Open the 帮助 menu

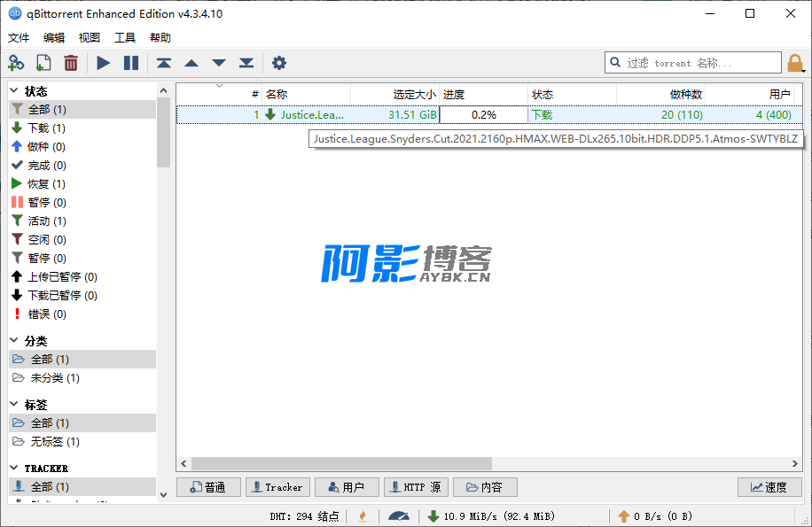point(160,38)
